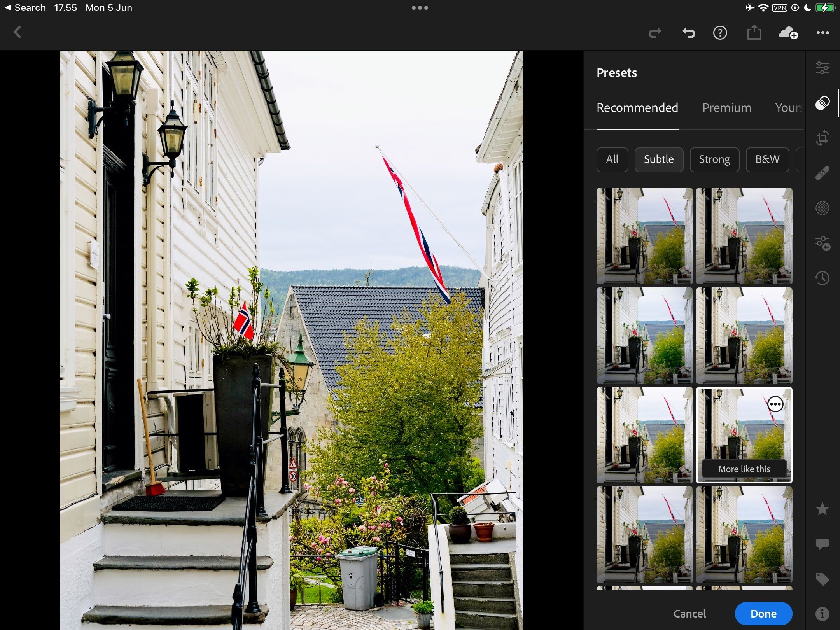Return to Search via status bar back link
Image resolution: width=840 pixels, height=630 pixels.
pyautogui.click(x=26, y=8)
